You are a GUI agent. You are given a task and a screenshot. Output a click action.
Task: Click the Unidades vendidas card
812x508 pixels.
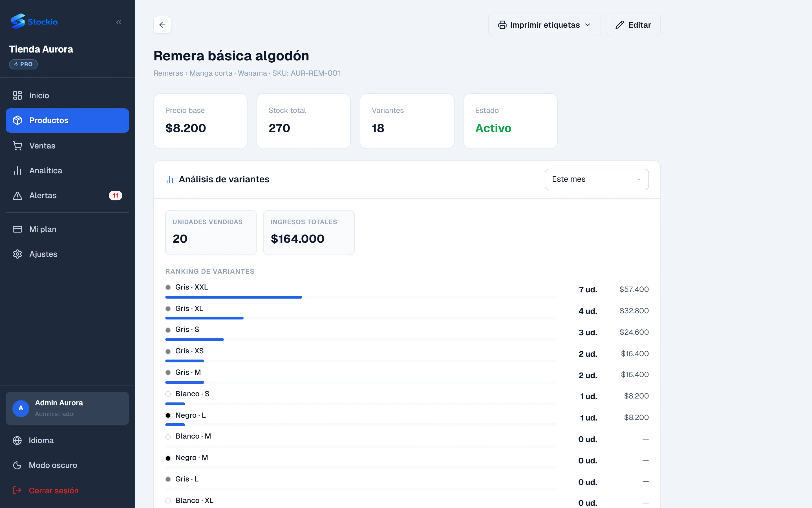tap(211, 233)
